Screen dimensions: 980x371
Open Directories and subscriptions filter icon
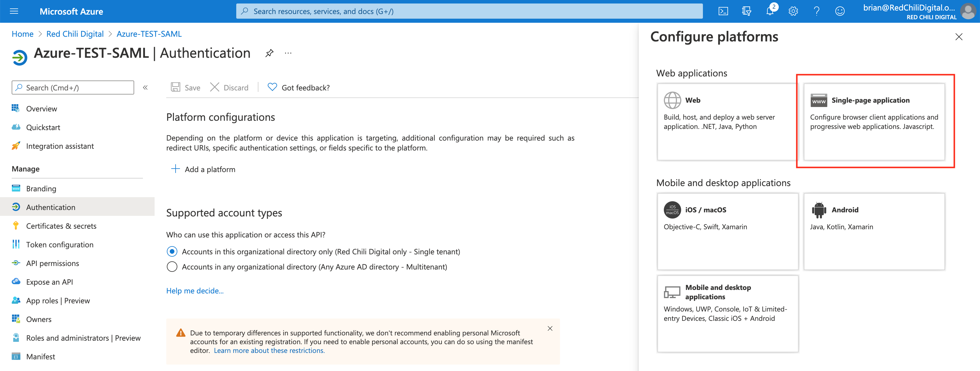(746, 11)
